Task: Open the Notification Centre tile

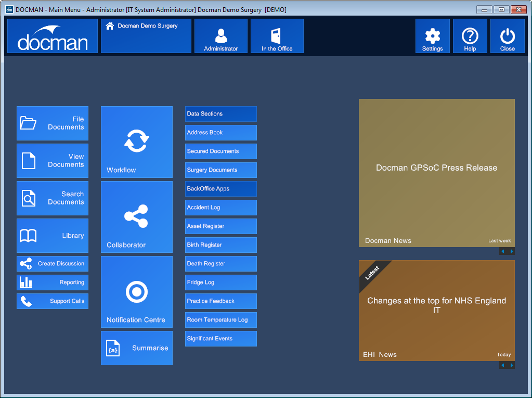Action: click(x=137, y=292)
